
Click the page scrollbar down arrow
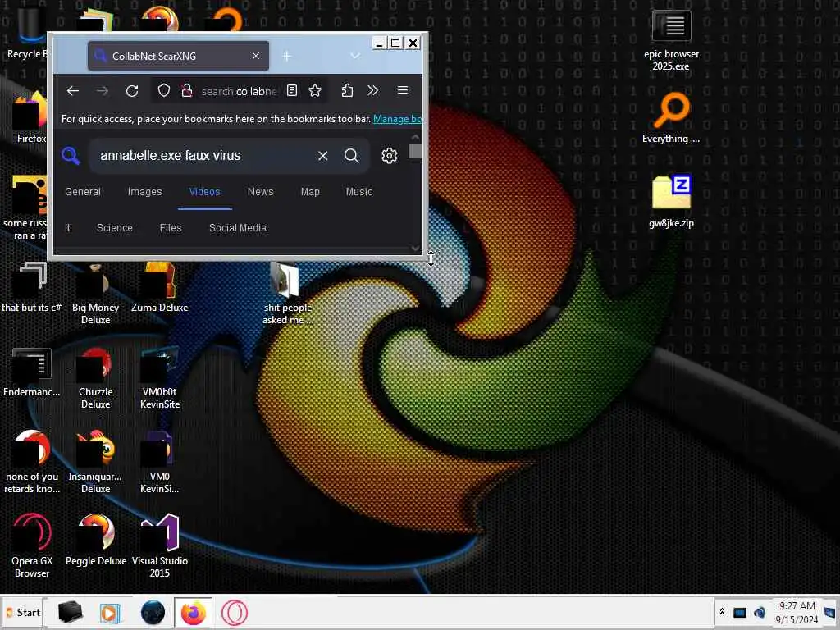pyautogui.click(x=415, y=248)
